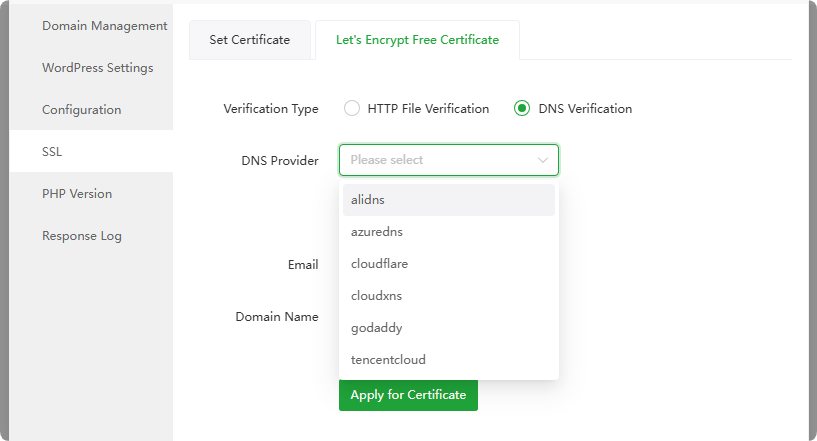Open WordPress Settings in the sidebar
The image size is (817, 441).
97,68
